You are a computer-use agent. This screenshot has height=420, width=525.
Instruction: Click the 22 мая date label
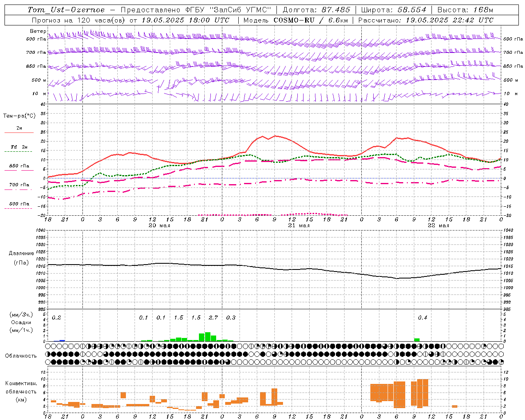coord(438,226)
